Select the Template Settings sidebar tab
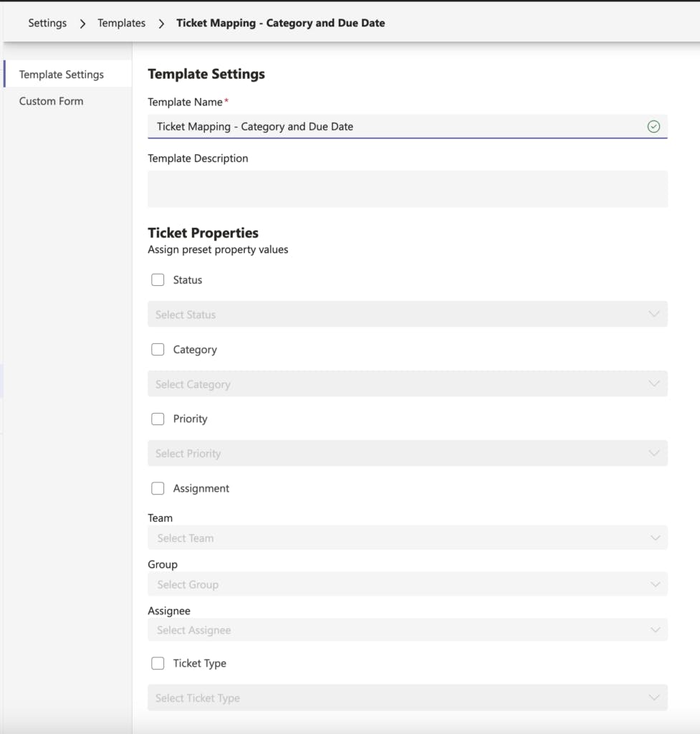Viewport: 700px width, 734px height. click(61, 75)
